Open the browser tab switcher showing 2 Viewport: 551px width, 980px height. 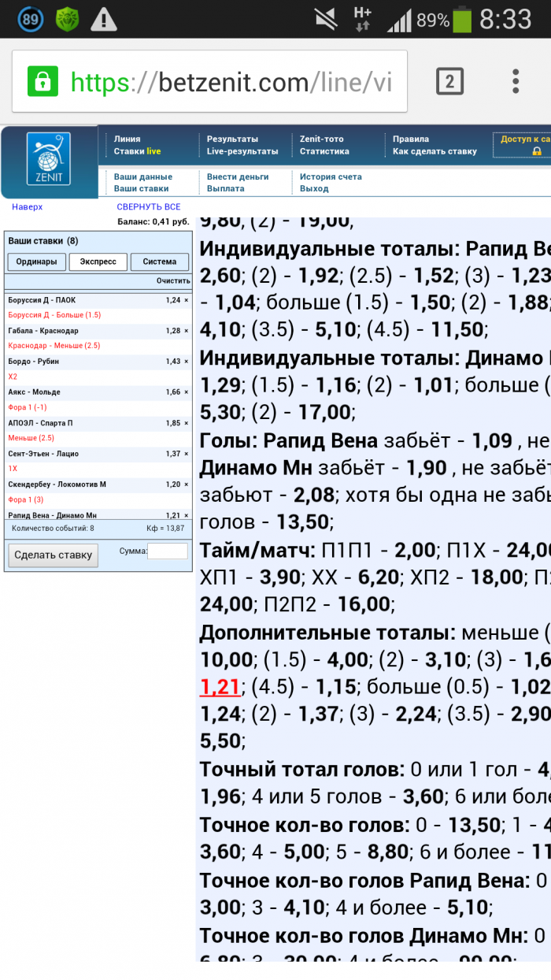(x=449, y=81)
